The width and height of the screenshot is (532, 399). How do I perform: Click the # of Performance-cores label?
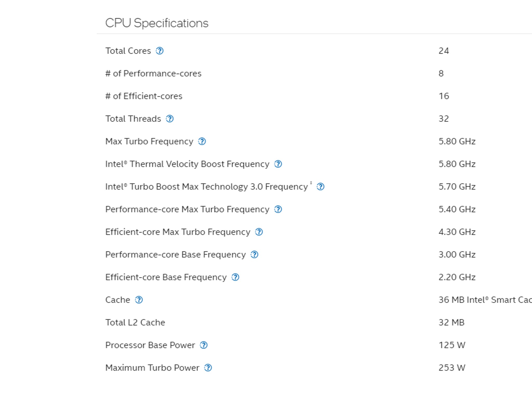(153, 74)
